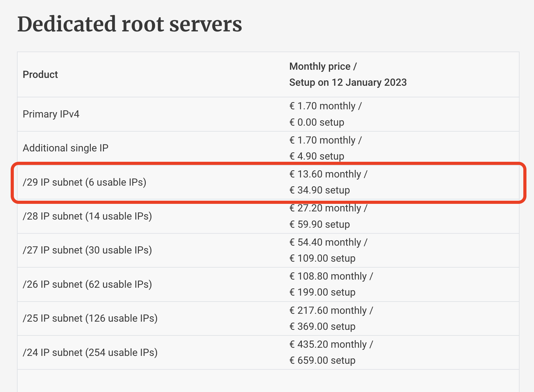This screenshot has width=534, height=392.
Task: Click the '€ 59.90 setup' price
Action: click(319, 224)
